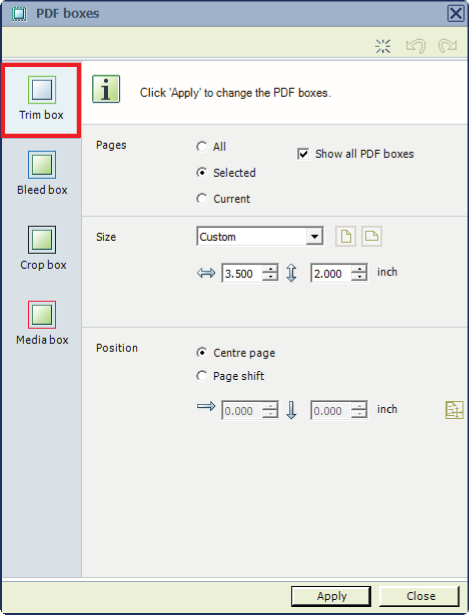Click the Apply button

331,596
